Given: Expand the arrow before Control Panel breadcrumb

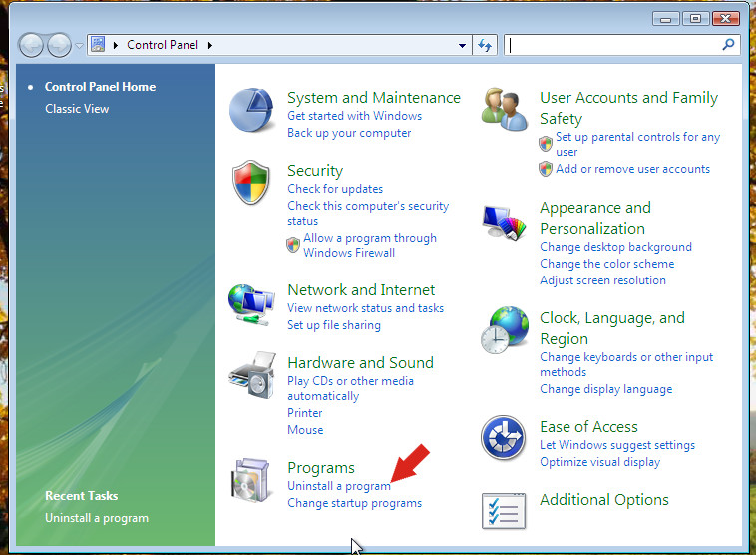Looking at the screenshot, I should (x=116, y=45).
